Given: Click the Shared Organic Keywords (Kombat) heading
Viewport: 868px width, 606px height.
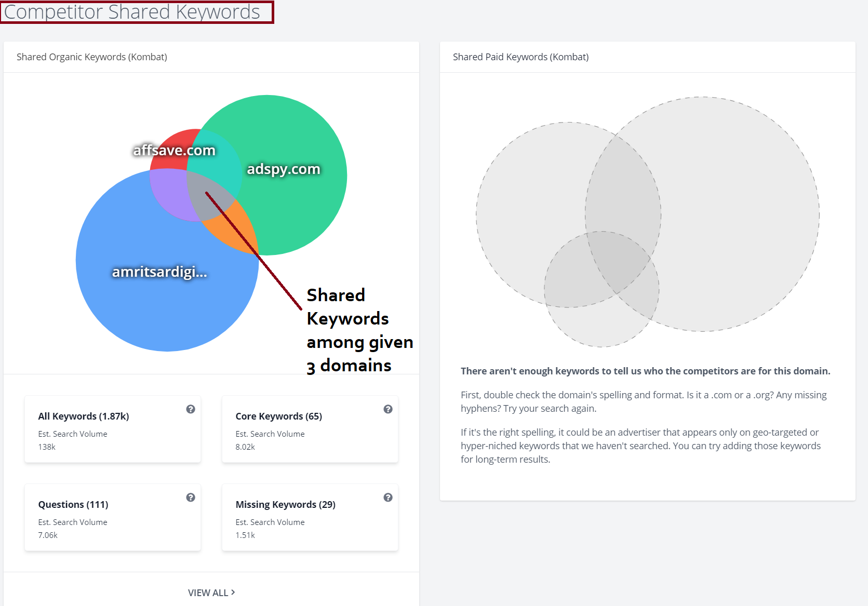Looking at the screenshot, I should tap(92, 57).
